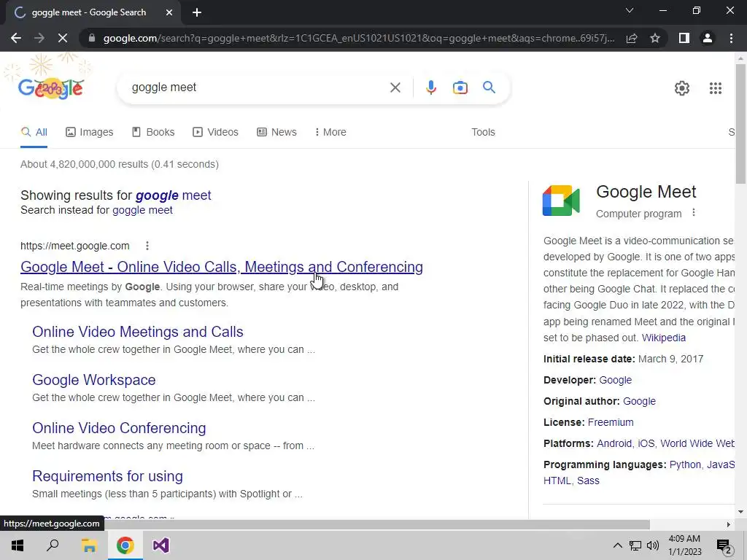Follow the corrected google meet suggestion link
This screenshot has height=560, width=747.
174,195
